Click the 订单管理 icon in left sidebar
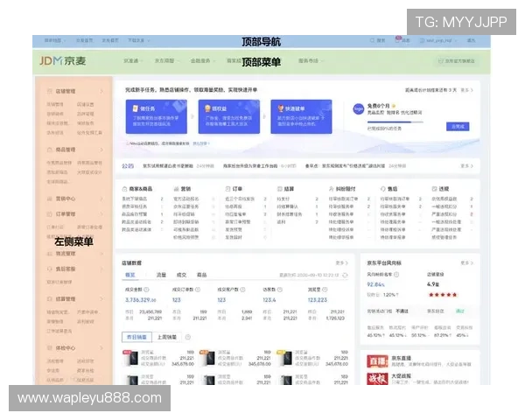 (x=50, y=214)
